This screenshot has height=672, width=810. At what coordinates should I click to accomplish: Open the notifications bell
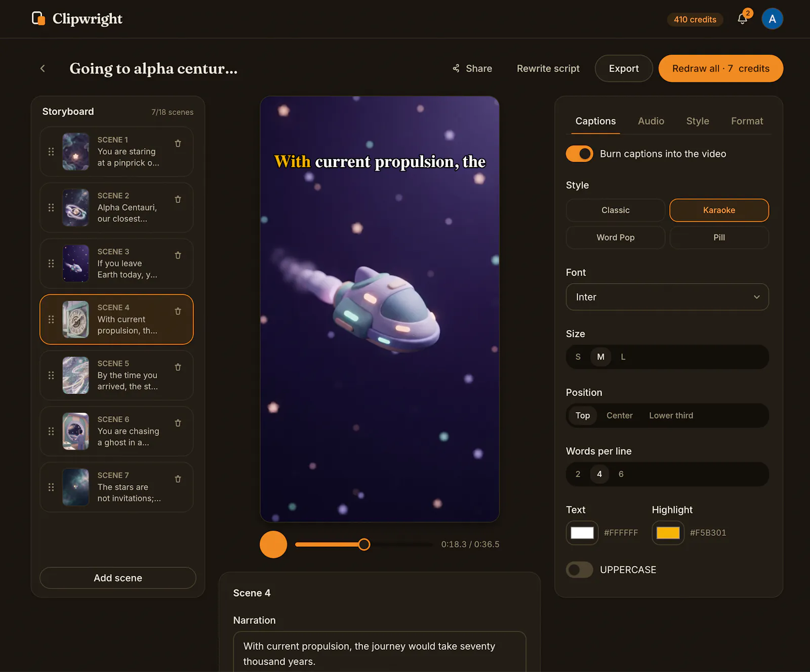point(742,19)
